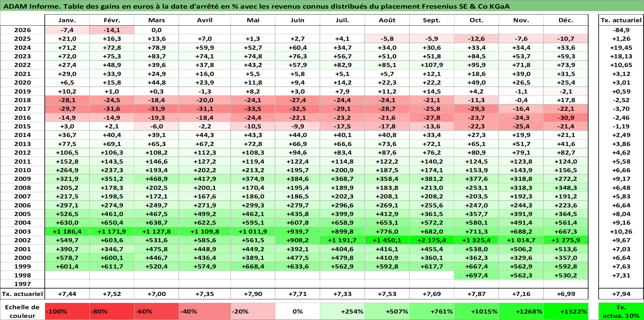Click the -84,9 actuarial rate cell
The width and height of the screenshot is (644, 320).
[x=621, y=30]
